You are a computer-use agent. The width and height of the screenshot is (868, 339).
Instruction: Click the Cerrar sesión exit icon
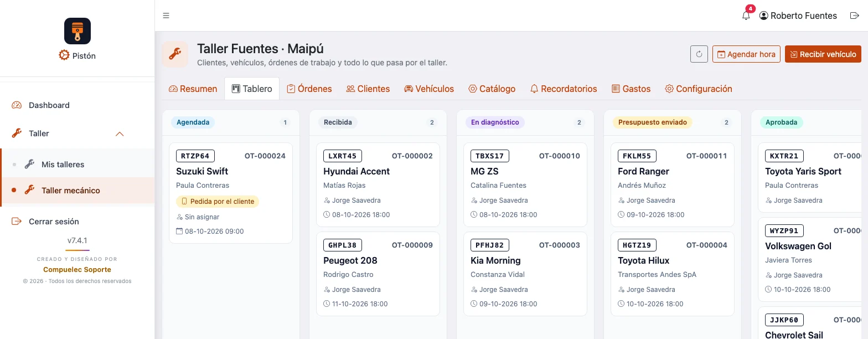coord(17,222)
